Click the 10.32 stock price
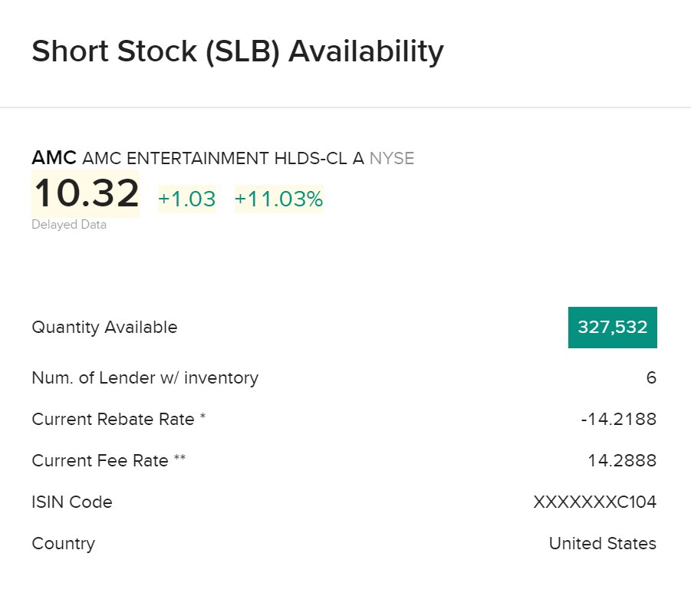 (86, 193)
